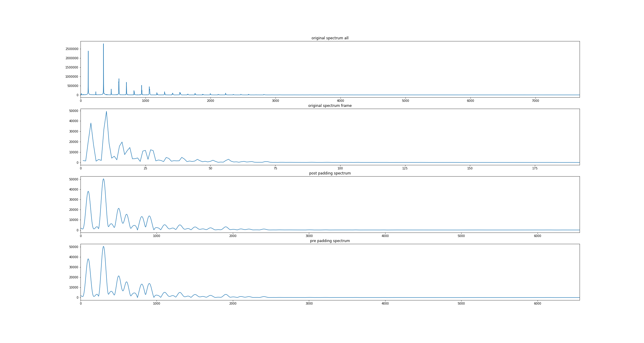644x343 pixels.
Task: Click the highest peak in the post padding spectrum
Action: click(x=103, y=179)
